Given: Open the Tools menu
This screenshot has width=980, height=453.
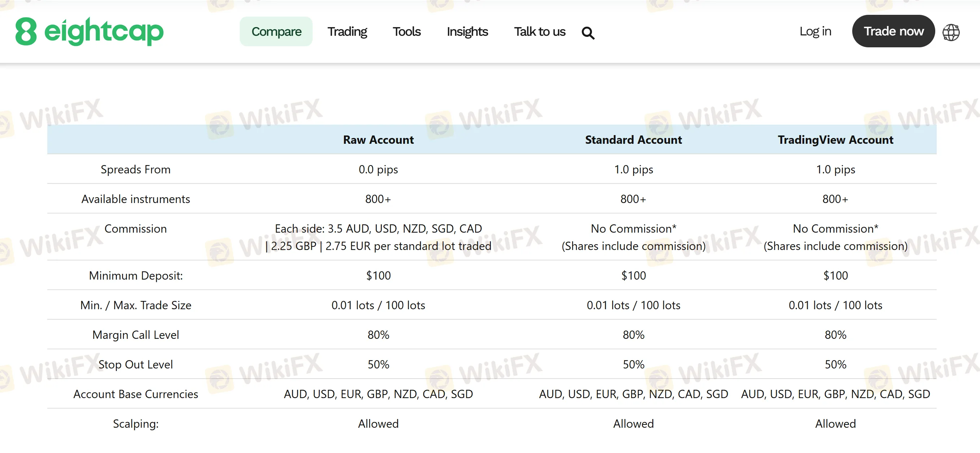Looking at the screenshot, I should point(406,31).
